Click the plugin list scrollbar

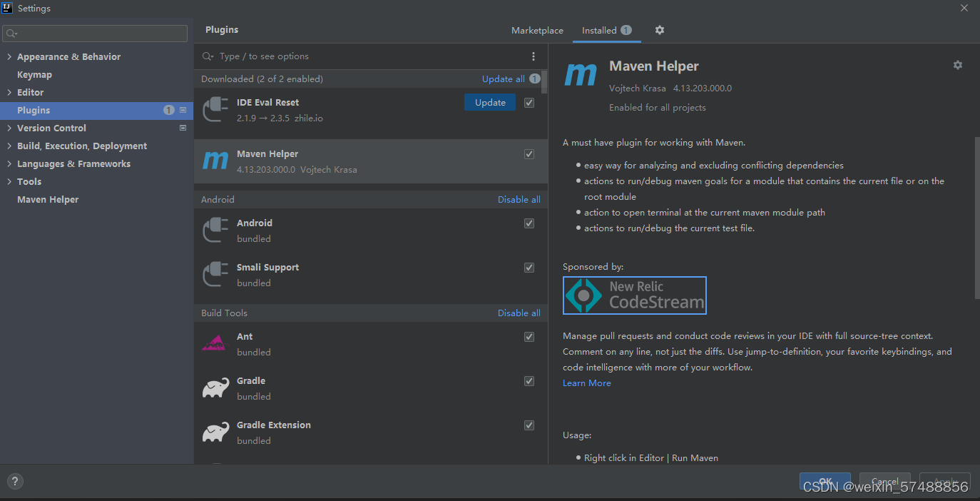[x=544, y=82]
